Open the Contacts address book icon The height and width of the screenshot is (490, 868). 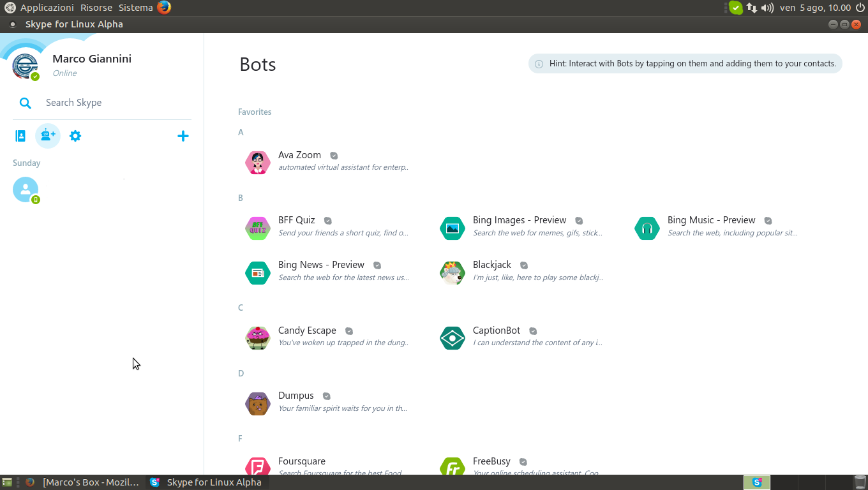20,136
